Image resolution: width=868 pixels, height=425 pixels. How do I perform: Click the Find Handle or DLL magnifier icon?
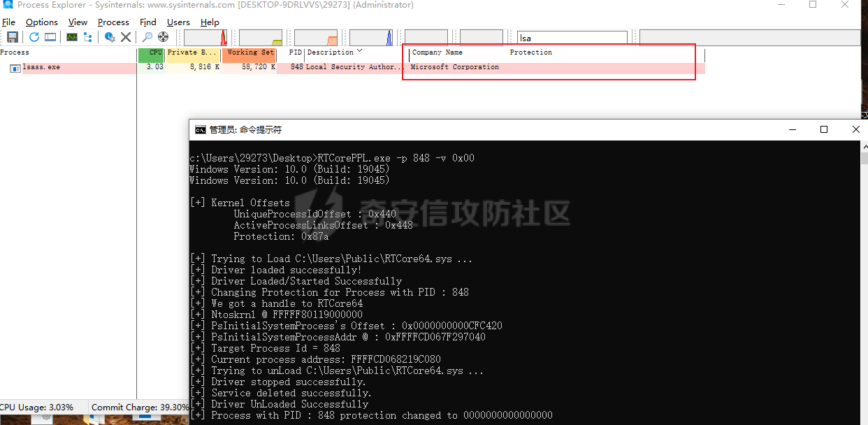147,37
